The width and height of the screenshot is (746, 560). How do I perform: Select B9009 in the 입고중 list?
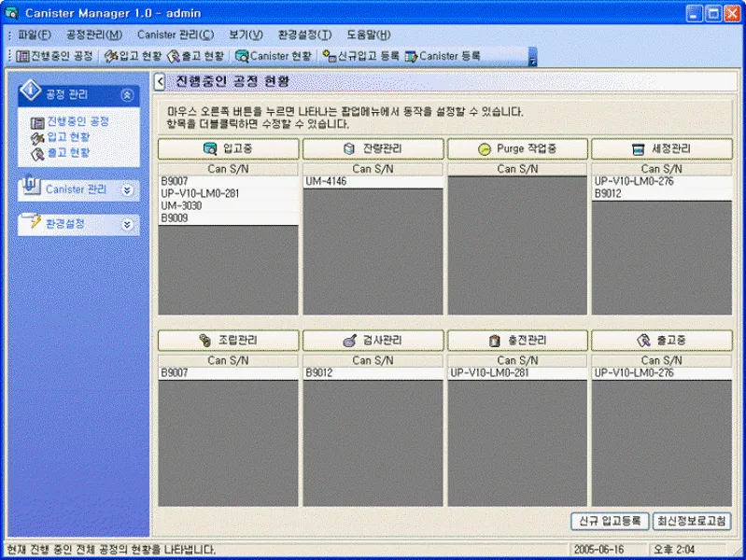coord(228,218)
